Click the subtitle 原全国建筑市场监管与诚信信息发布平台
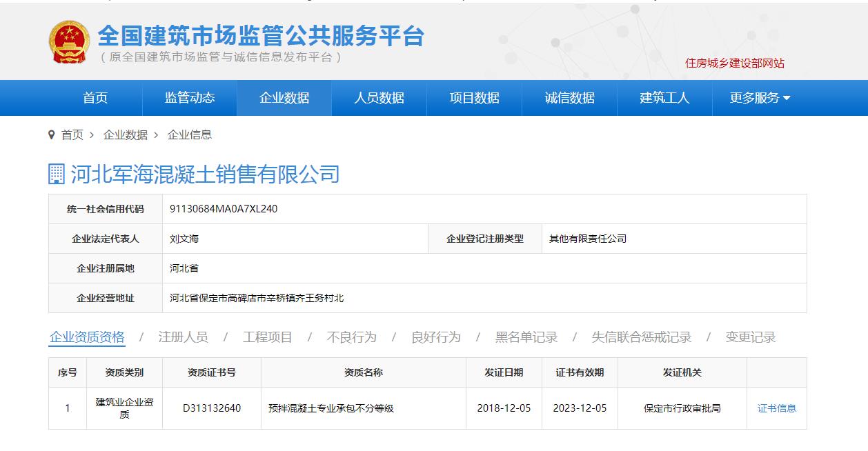Viewport: 868px width, 451px height. (221, 57)
